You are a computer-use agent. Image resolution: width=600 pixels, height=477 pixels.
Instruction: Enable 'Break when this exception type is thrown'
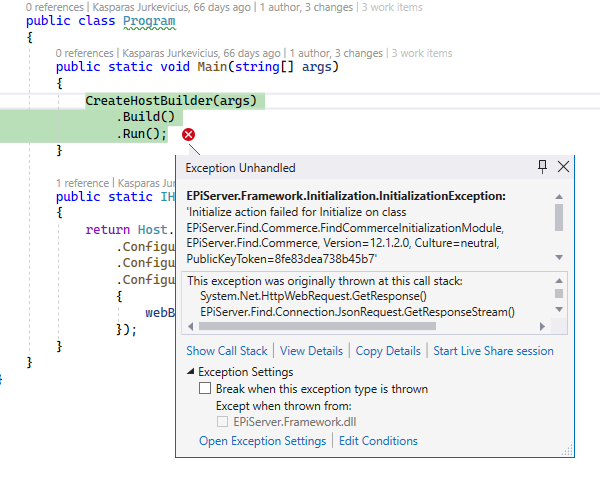[205, 389]
